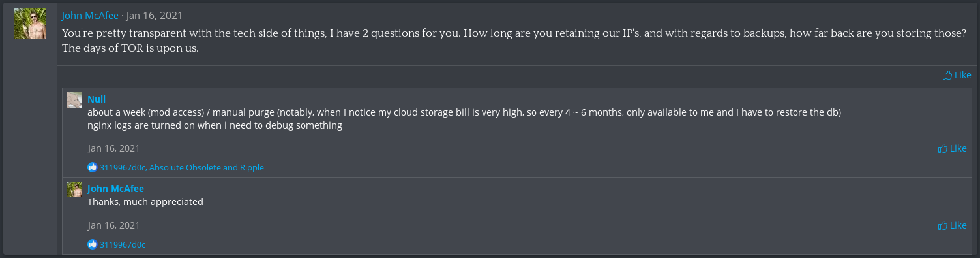Like the 'Thanks, much appreciated' reply
The image size is (980, 258).
click(952, 225)
